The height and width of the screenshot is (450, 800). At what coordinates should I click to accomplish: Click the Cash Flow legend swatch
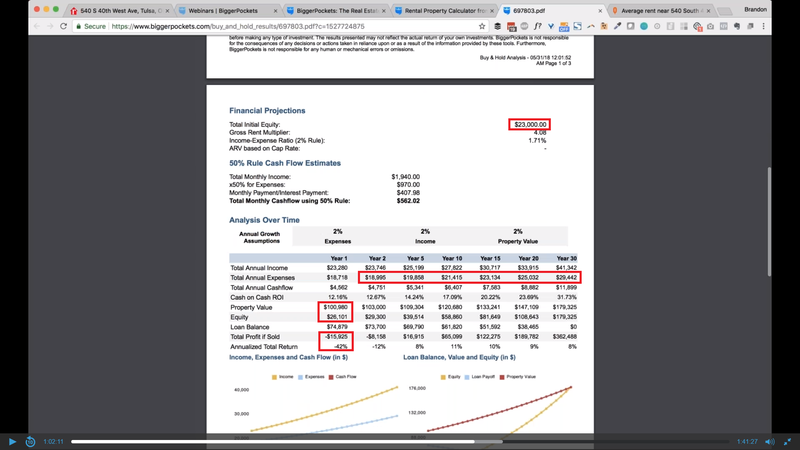click(x=331, y=377)
